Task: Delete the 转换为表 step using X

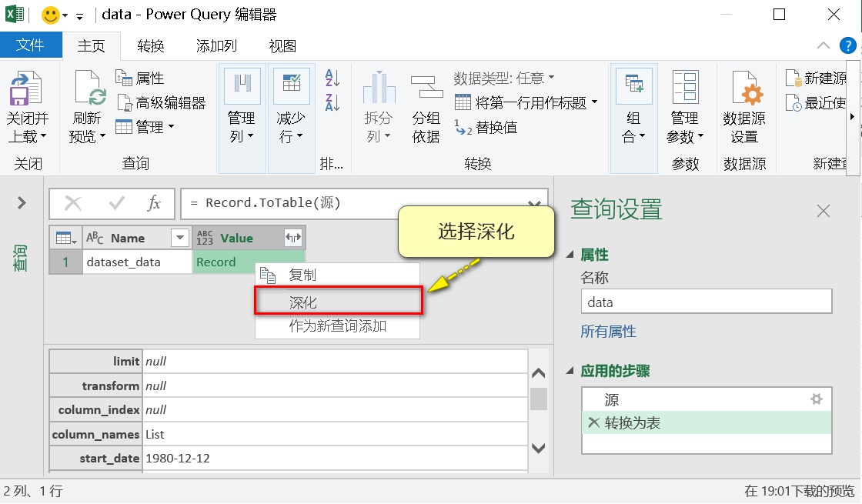Action: [x=593, y=422]
